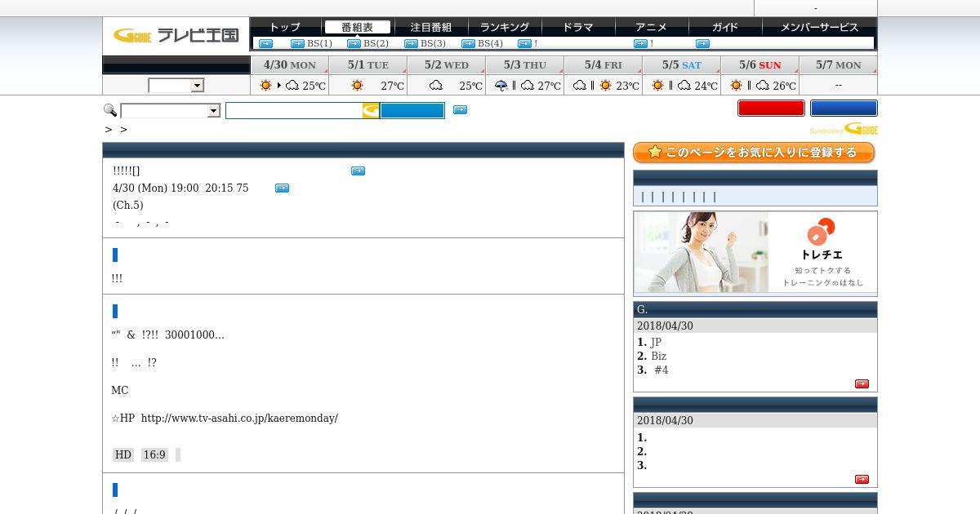Click the dark blue button at upper right

click(844, 108)
